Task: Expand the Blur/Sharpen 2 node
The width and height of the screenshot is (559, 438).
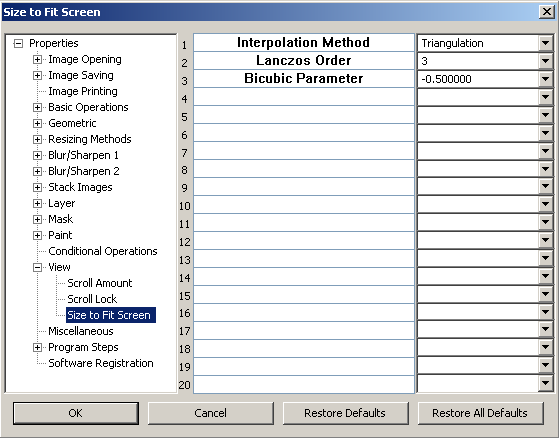Action: tap(37, 171)
